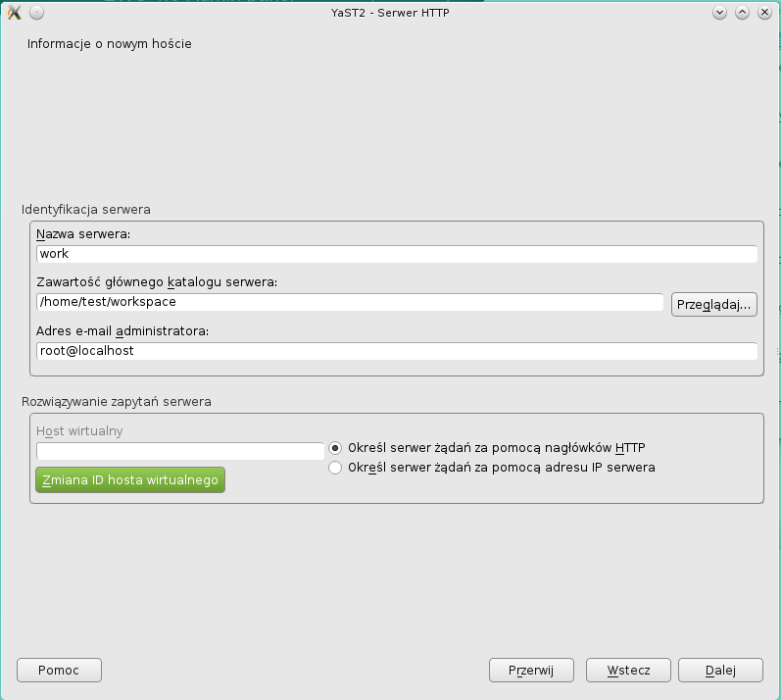Open the 'Przeglądaj...' directory browser
This screenshot has width=781, height=700.
714,304
